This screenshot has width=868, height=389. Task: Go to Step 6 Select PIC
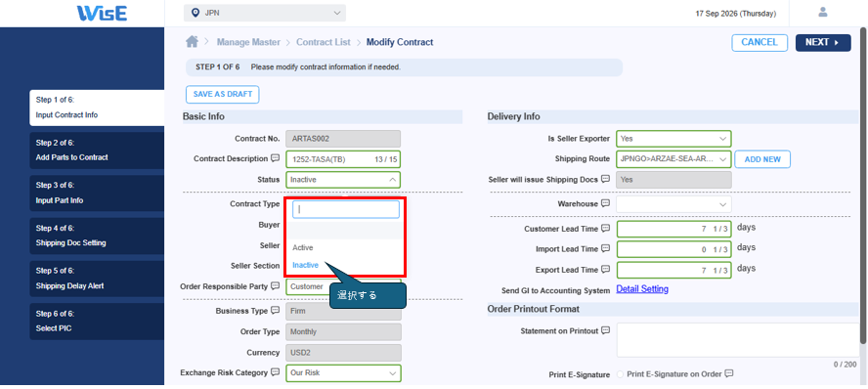click(97, 321)
